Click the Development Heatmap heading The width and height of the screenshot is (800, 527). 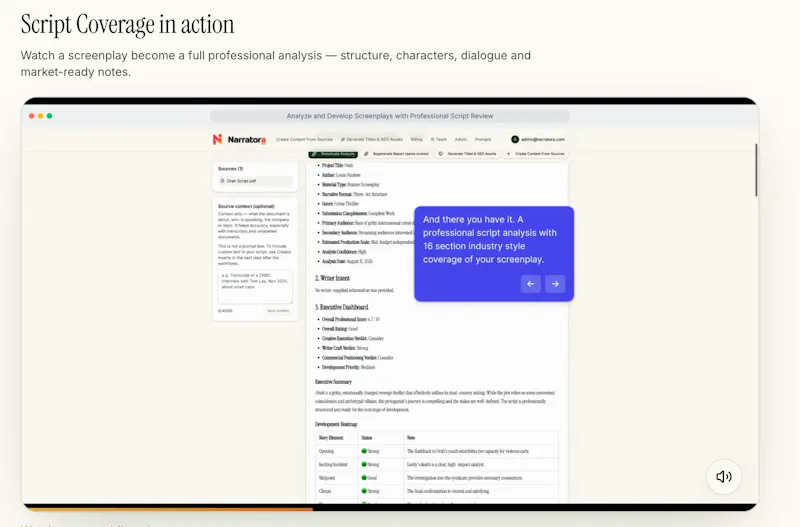pos(336,424)
